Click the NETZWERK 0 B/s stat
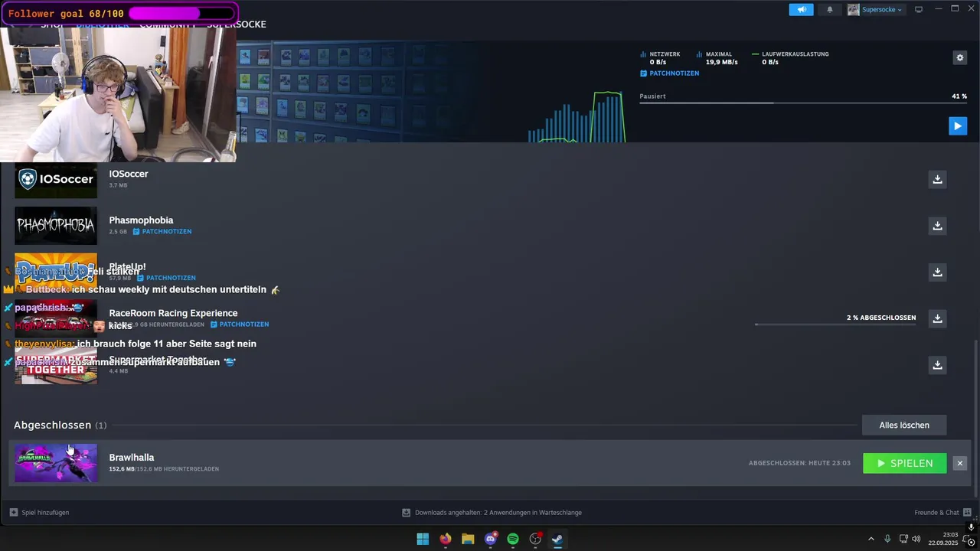980x551 pixels. 660,58
